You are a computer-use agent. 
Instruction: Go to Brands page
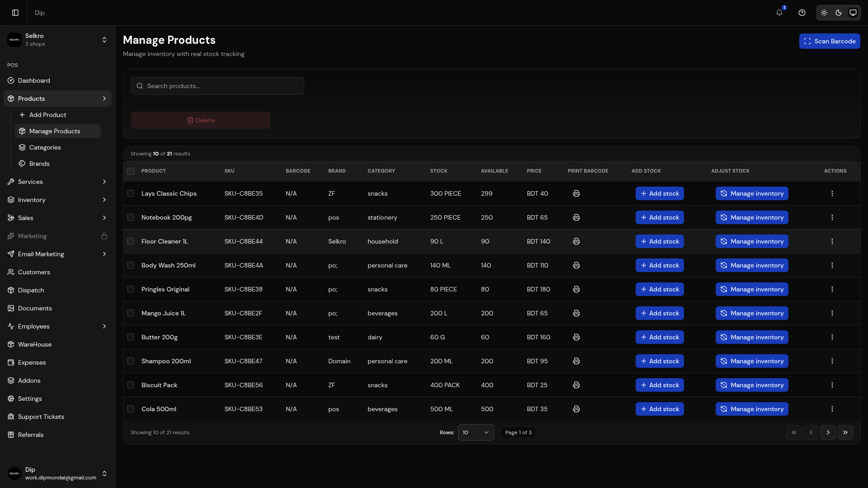point(58,164)
